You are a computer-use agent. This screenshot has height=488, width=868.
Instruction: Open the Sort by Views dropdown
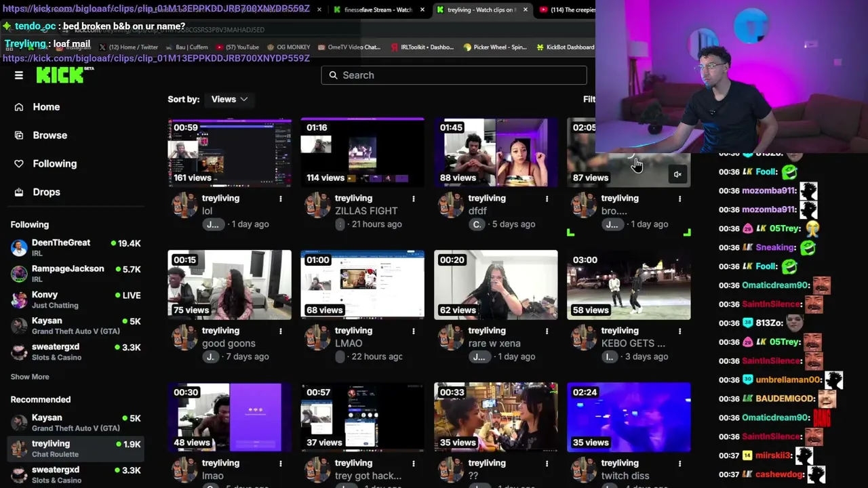click(x=229, y=99)
